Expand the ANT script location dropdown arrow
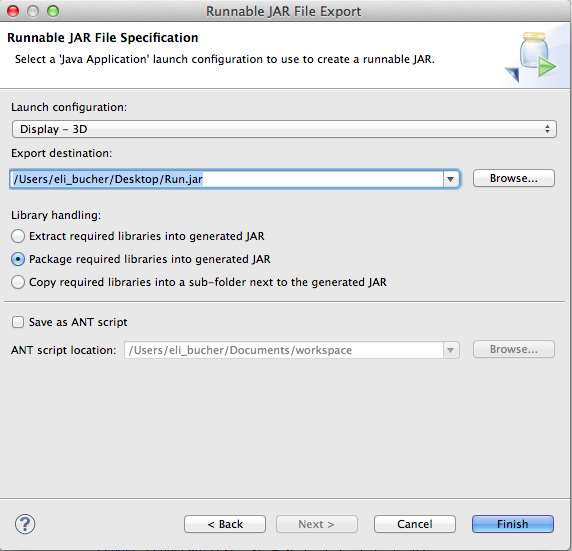572x551 pixels. click(x=451, y=350)
